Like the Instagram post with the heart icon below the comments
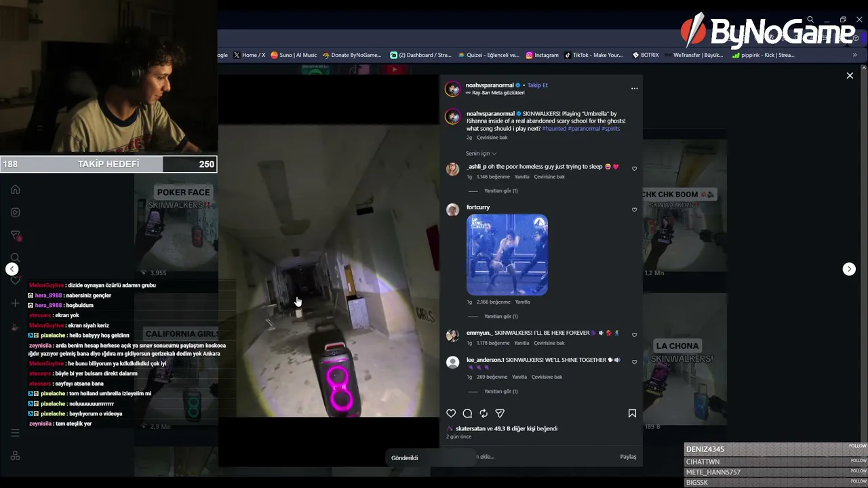868x488 pixels. click(x=451, y=413)
